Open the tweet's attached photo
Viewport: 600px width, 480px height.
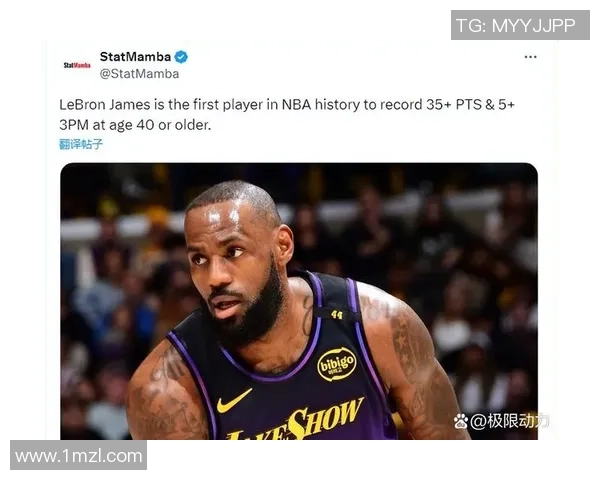[x=299, y=301]
